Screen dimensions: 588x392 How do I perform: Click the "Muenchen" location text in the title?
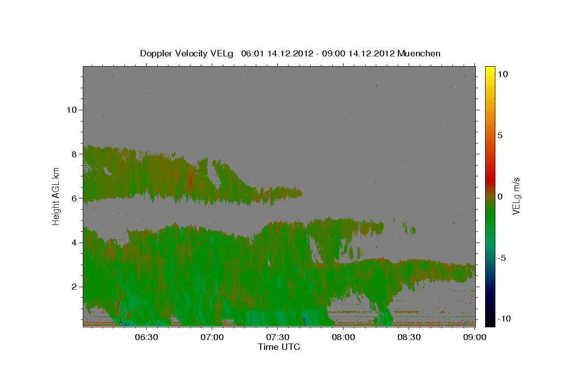click(419, 53)
